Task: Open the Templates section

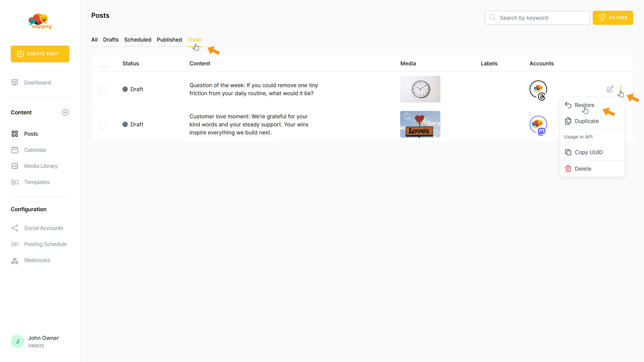Action: coord(37,182)
